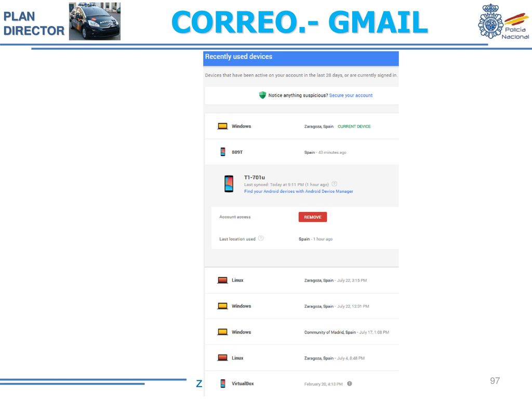Click the police car photo thumbnail
Image resolution: width=532 pixels, height=399 pixels.
click(x=95, y=21)
